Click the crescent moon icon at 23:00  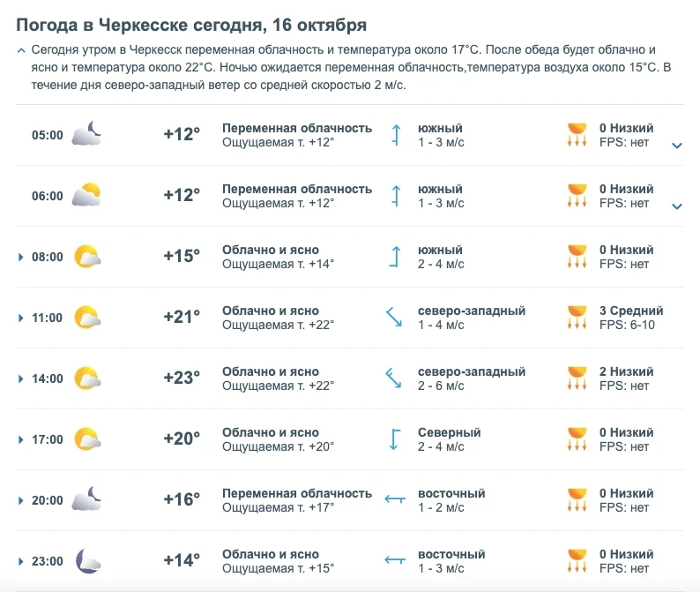tap(88, 561)
